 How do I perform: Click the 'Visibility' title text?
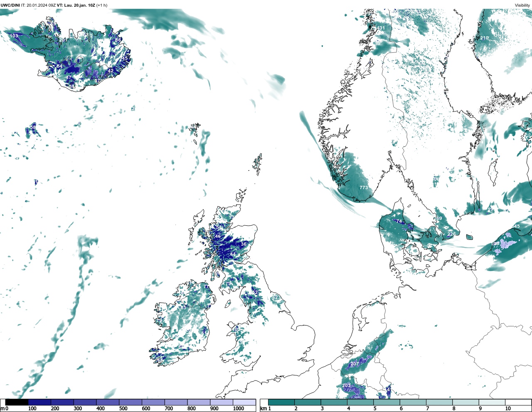coord(522,5)
